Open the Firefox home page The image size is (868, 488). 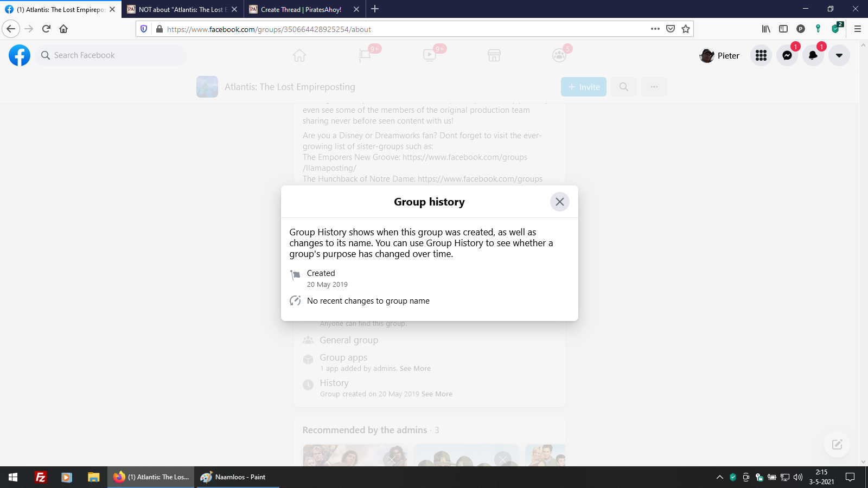tap(63, 29)
